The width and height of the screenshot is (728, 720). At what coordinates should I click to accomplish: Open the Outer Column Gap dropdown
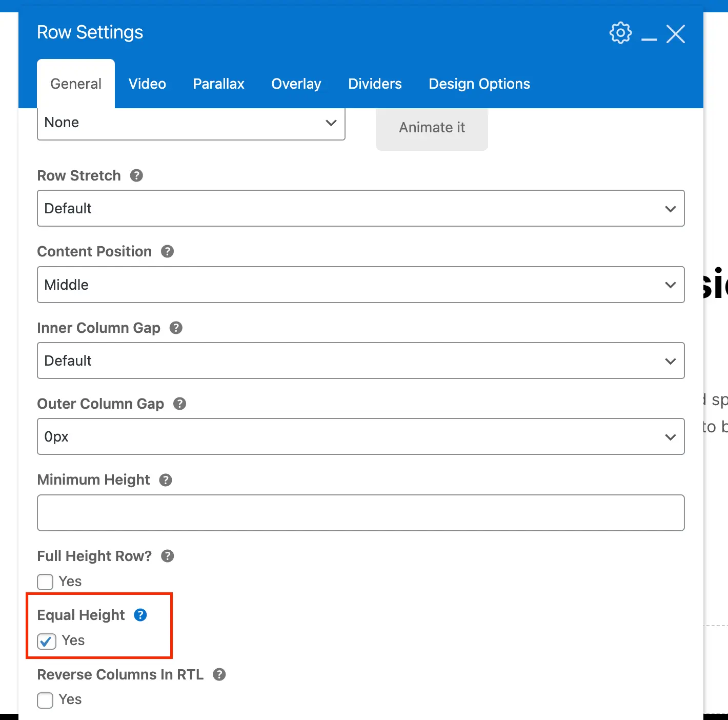(x=361, y=436)
